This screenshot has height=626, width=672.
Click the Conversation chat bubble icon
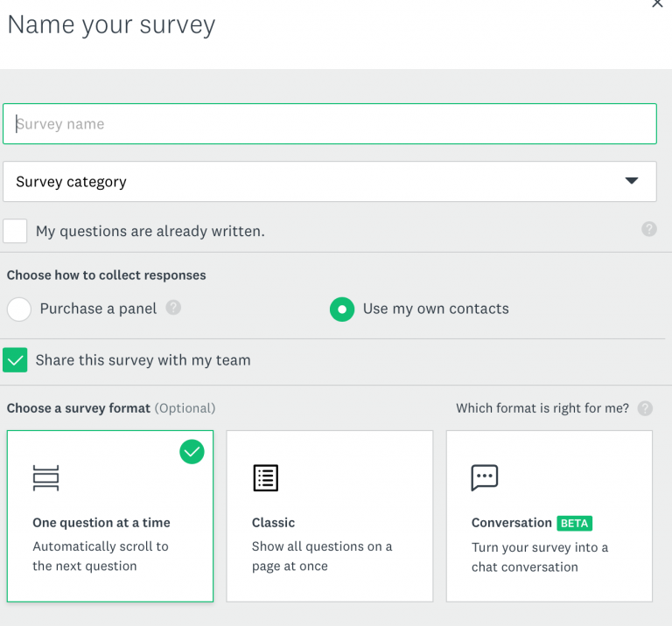[484, 477]
